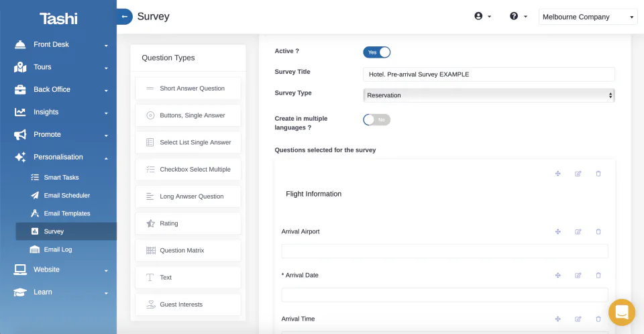Enable Create in multiple languages toggle
The width and height of the screenshot is (644, 334).
[376, 119]
